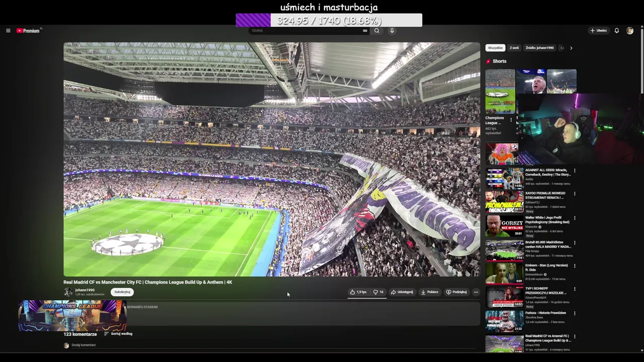Open XAYOO PROMUJE NOWEGO STREAMERA thumbnail
The height and width of the screenshot is (362, 644).
[x=504, y=202]
